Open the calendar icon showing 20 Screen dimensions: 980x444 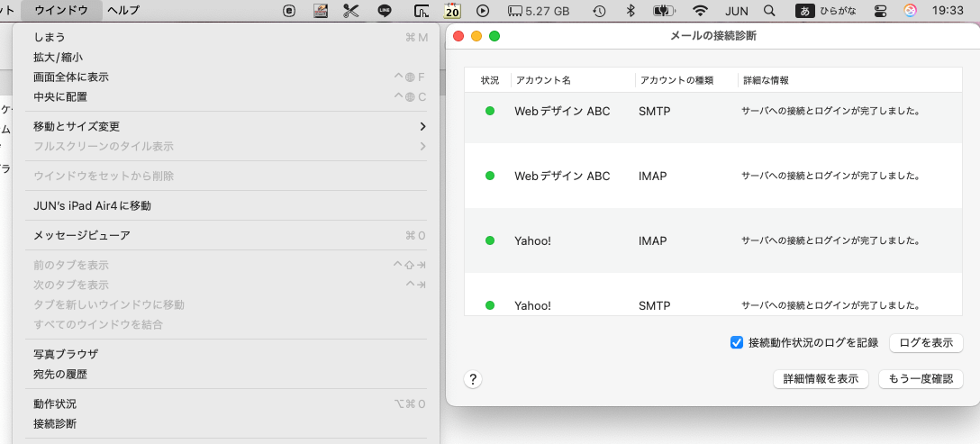(452, 11)
